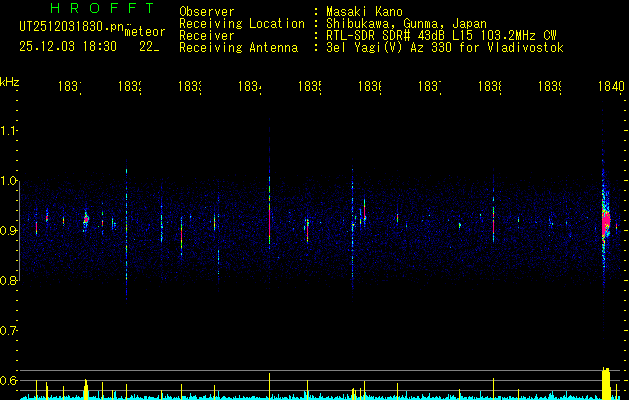Click the UT2512031830 file name label
Screen dimensions: 629x400
click(x=70, y=27)
